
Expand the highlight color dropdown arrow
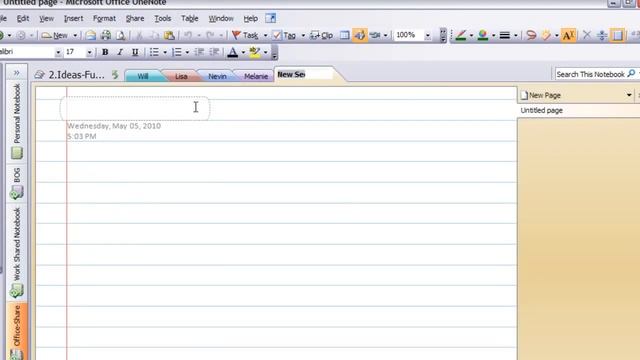265,52
